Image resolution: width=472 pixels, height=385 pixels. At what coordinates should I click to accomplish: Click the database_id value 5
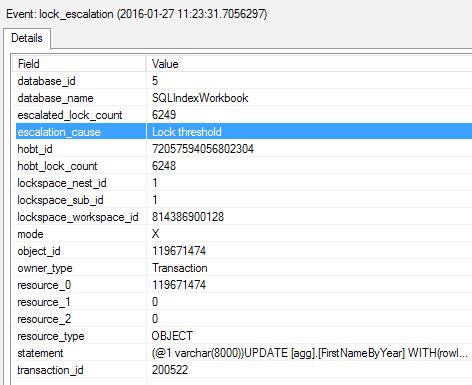[x=155, y=81]
